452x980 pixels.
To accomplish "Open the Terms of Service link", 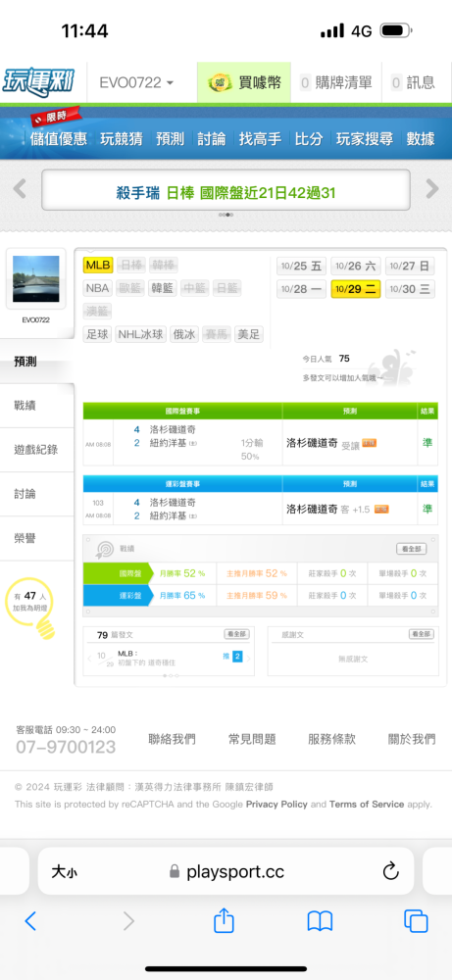I will 367,805.
